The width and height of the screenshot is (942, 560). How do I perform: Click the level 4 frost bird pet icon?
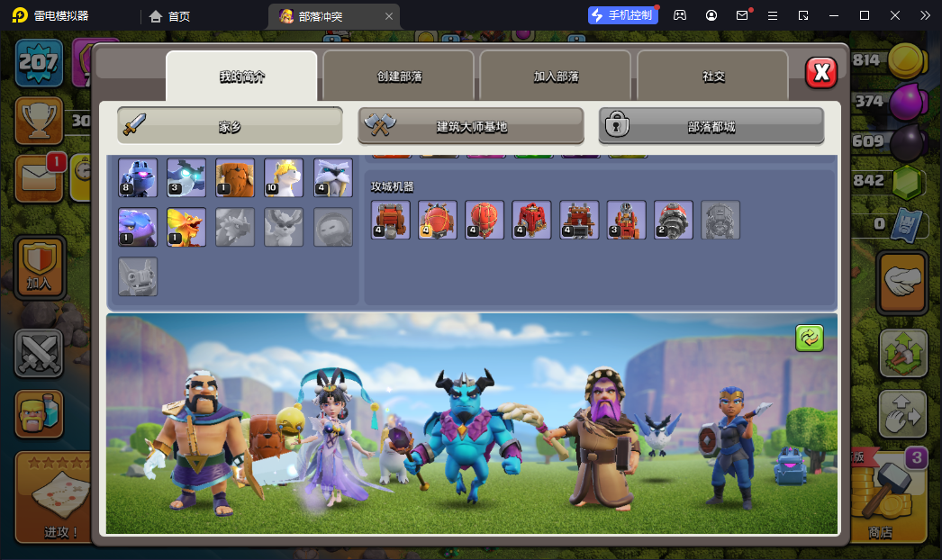point(333,178)
